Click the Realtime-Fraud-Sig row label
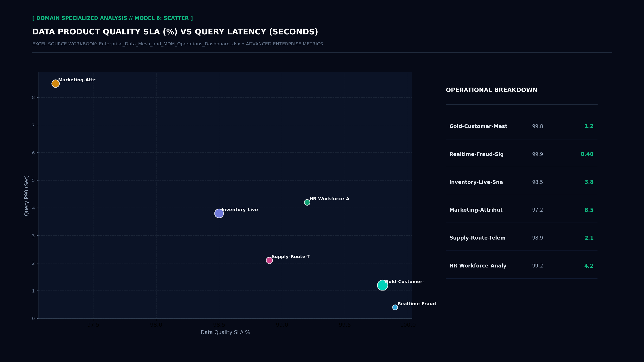This screenshot has height=362, width=644. (477, 154)
